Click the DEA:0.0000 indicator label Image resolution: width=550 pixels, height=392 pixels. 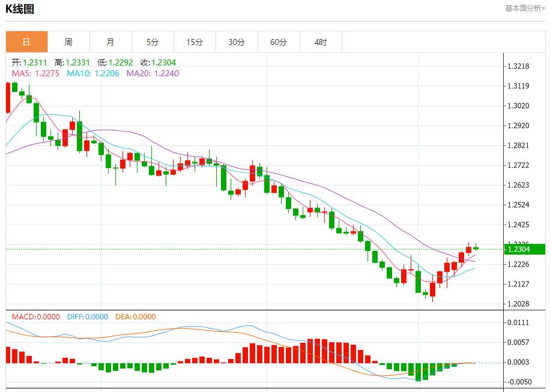click(x=135, y=316)
